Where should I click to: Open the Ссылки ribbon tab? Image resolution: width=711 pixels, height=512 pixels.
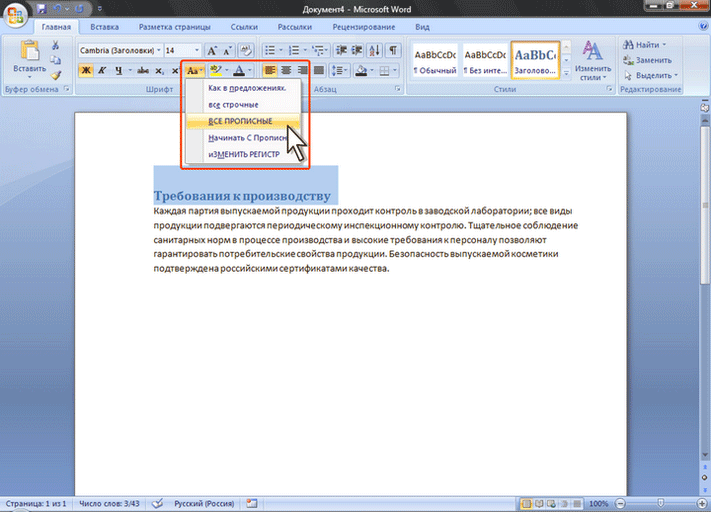click(244, 27)
